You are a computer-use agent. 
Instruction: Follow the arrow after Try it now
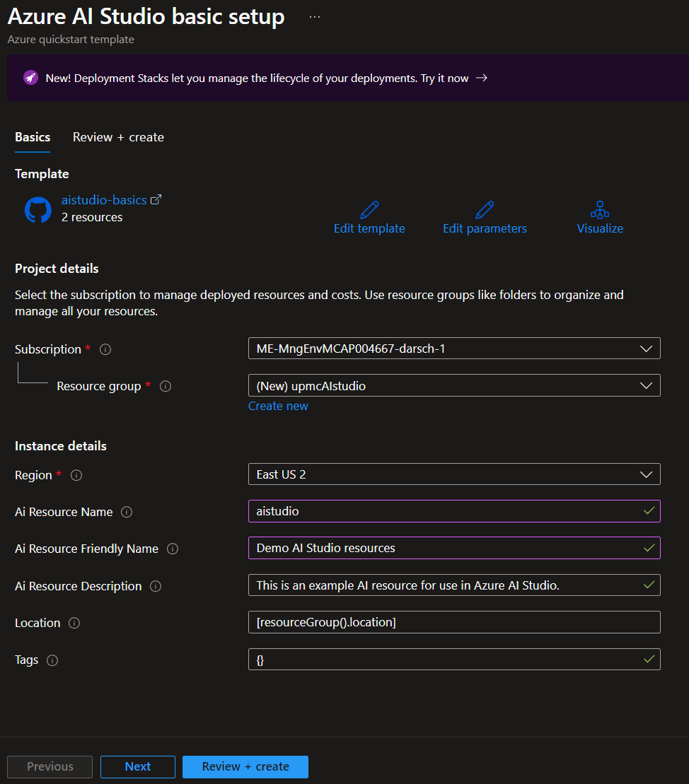(481, 78)
